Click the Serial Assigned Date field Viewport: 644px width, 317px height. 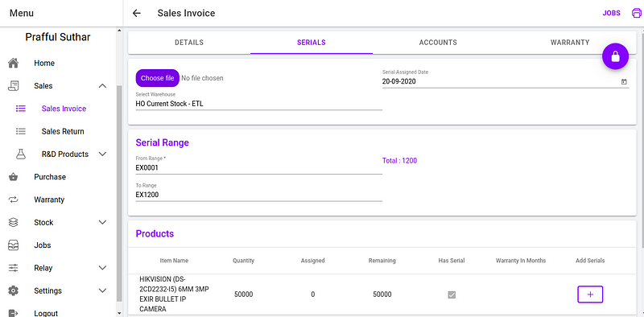point(506,82)
